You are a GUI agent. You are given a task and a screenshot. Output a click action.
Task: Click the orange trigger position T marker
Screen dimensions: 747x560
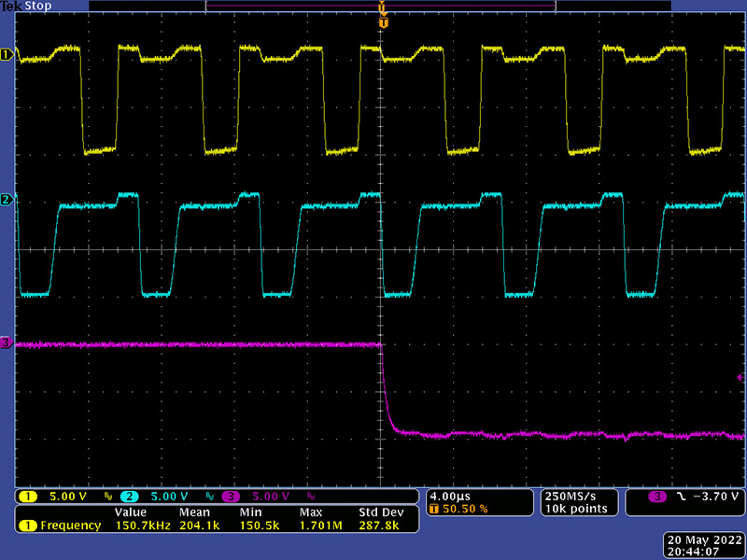382,21
